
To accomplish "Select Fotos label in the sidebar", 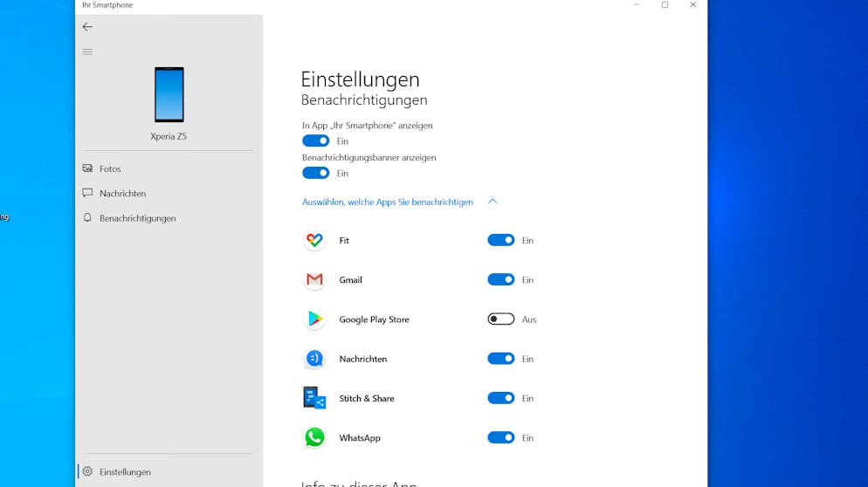I will tap(110, 168).
